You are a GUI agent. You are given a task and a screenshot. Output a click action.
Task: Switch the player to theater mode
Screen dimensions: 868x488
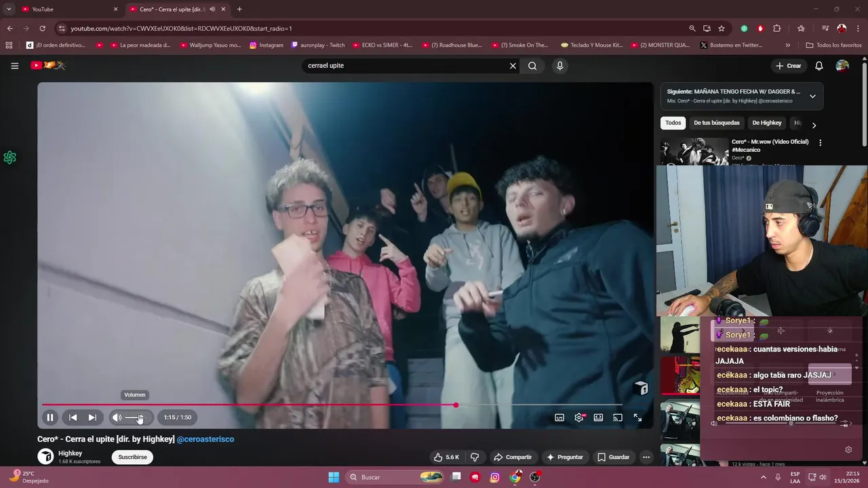click(x=598, y=418)
